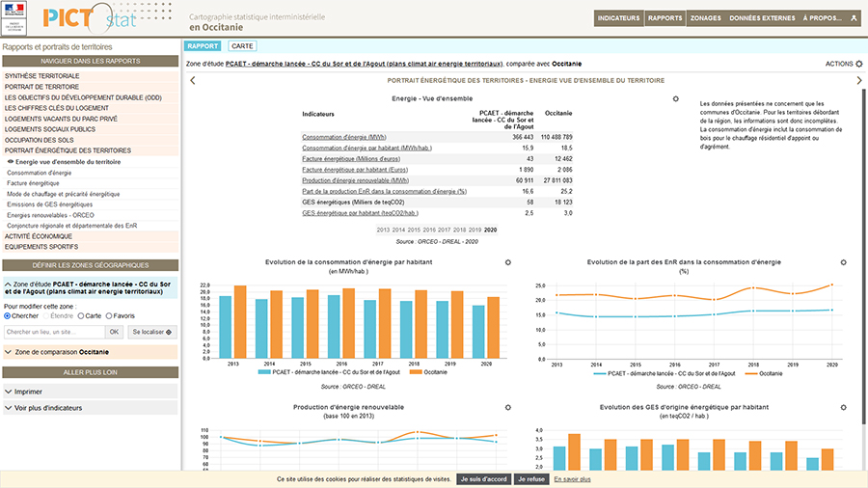Screen dimensions: 868x488
Task: Open settings gear of consumption per habitant chart
Action: (507, 262)
